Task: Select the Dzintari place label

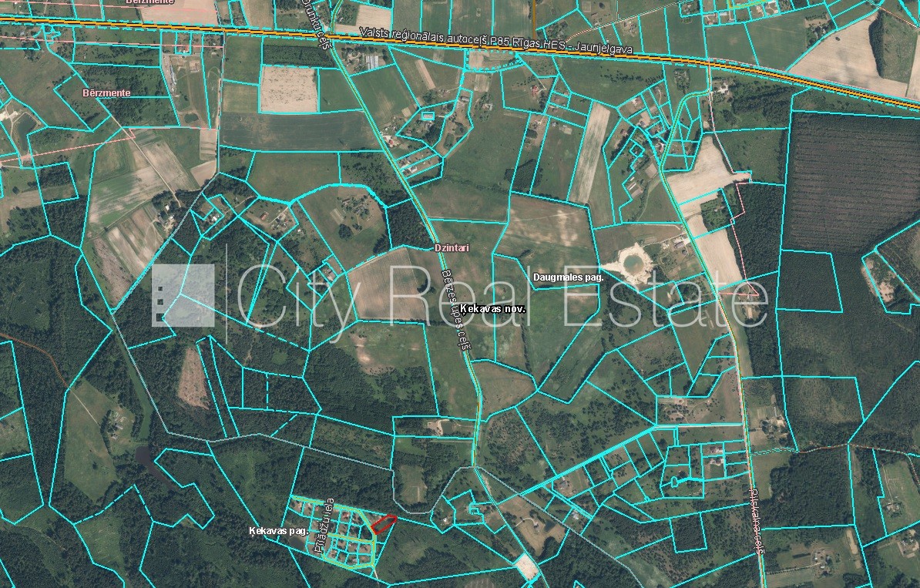Action: click(452, 249)
